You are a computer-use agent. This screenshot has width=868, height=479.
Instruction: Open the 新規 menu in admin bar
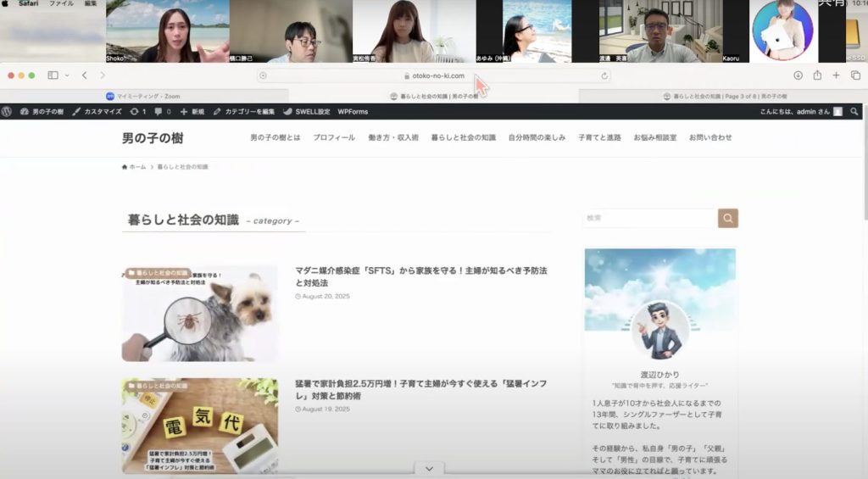(x=192, y=112)
